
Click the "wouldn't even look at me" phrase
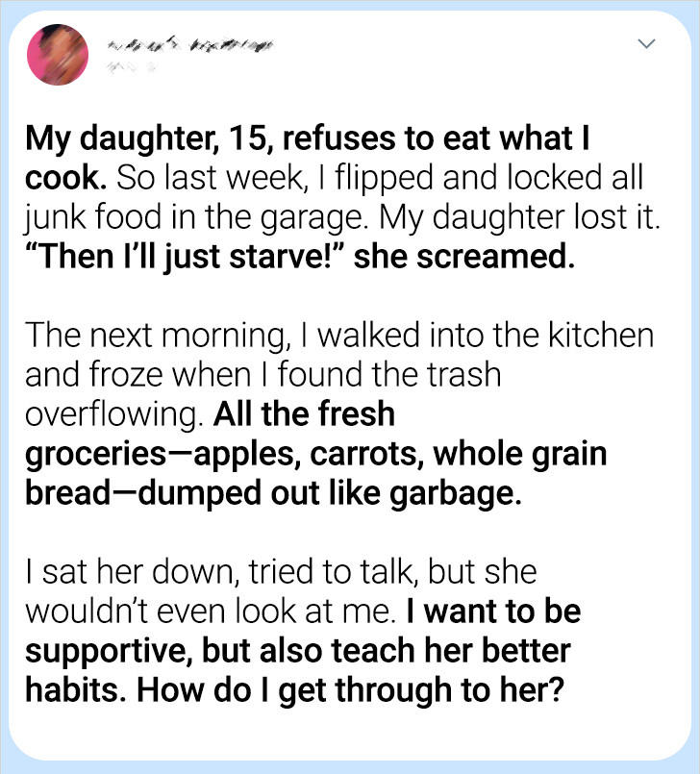click(212, 611)
